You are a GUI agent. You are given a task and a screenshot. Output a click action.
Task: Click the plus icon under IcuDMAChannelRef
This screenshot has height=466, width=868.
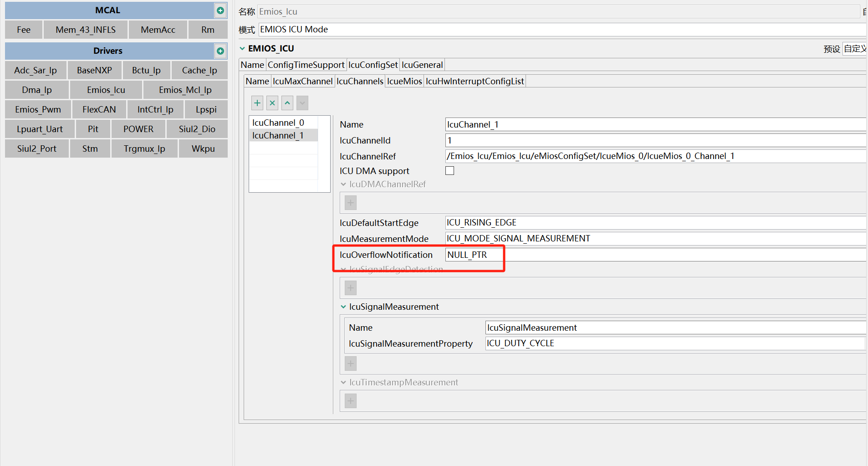point(350,202)
